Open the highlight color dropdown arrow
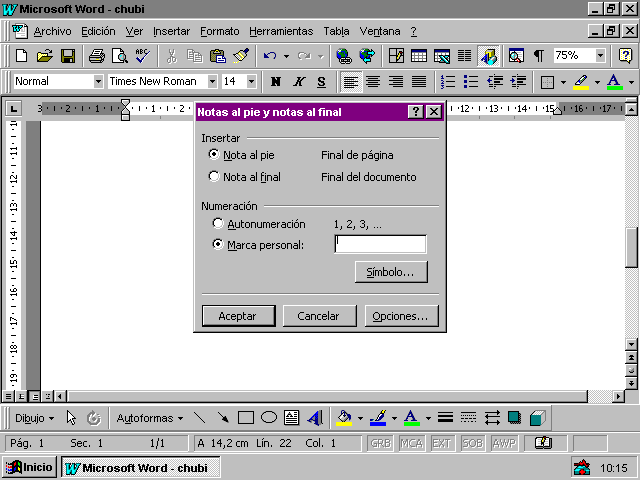Image resolution: width=640 pixels, height=480 pixels. (x=597, y=82)
